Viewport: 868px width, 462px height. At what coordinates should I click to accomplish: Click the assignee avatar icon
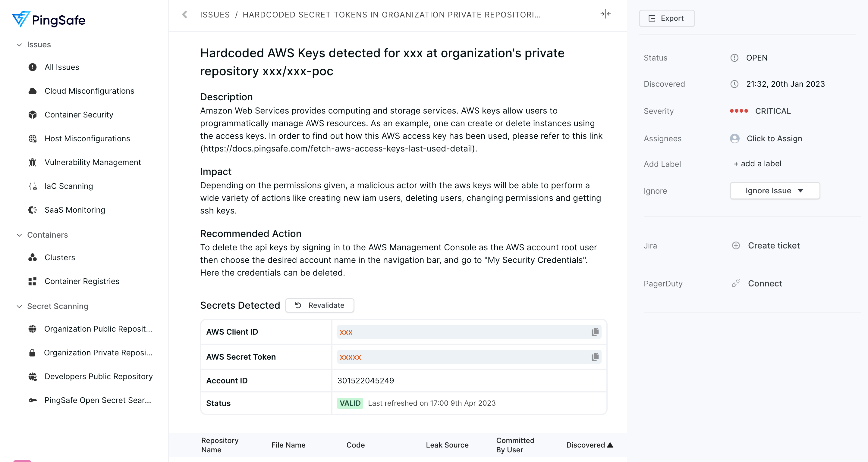[734, 139]
